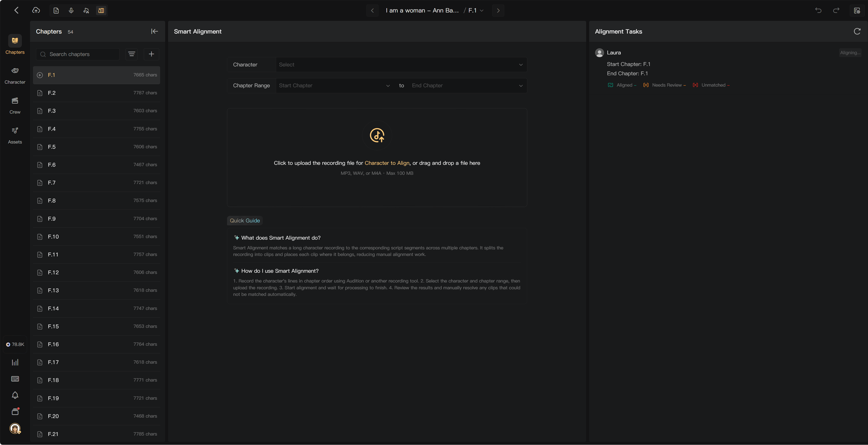Open the document script view icon

click(x=56, y=11)
